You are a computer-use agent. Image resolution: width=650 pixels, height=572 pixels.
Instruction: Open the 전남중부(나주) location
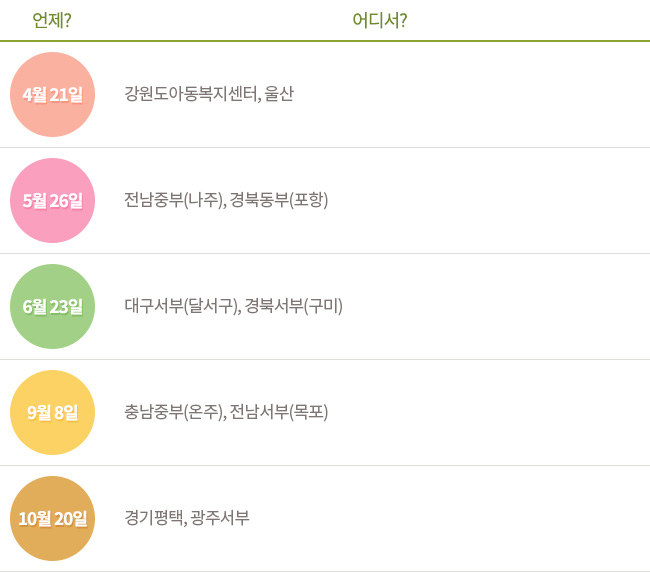tap(172, 200)
